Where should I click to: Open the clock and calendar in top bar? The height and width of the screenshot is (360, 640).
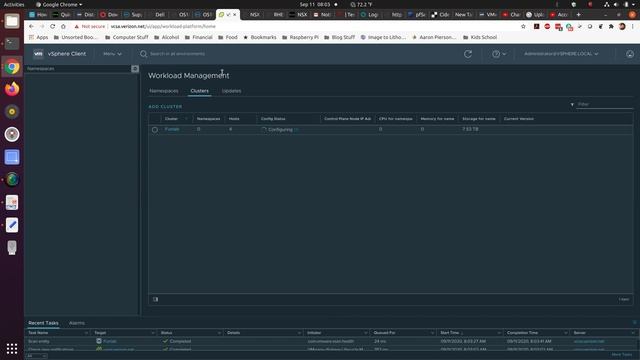pos(315,4)
